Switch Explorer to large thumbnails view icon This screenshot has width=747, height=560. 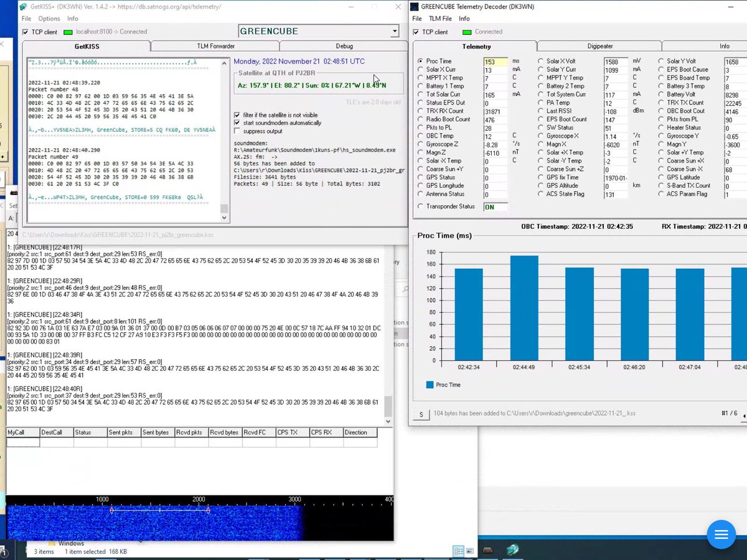pyautogui.click(x=469, y=551)
